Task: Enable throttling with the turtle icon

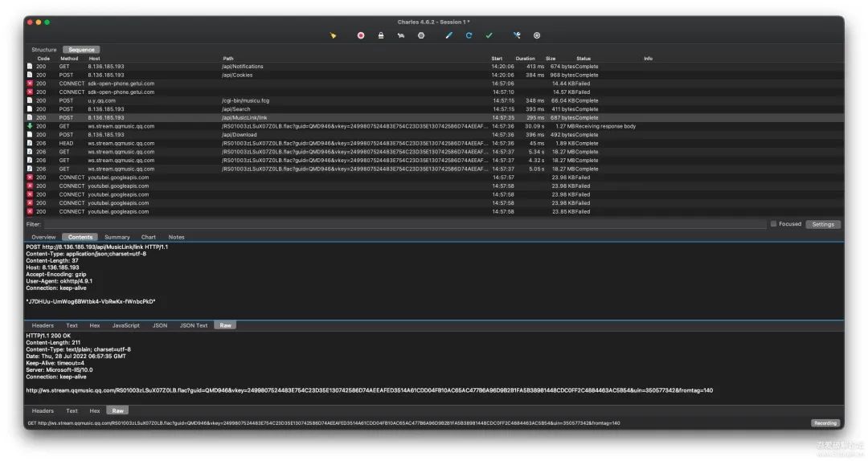Action: tap(401, 35)
